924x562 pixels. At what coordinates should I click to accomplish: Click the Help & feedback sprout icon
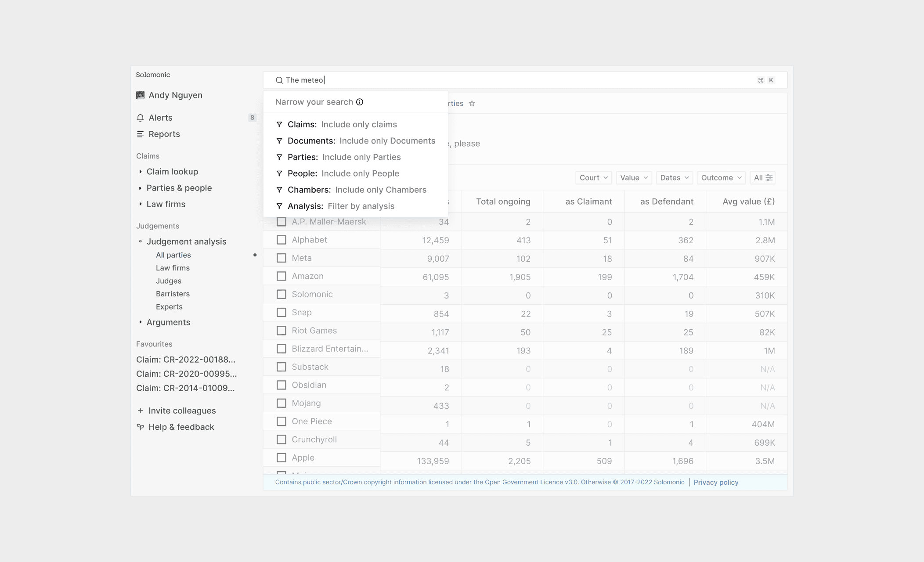pyautogui.click(x=141, y=427)
